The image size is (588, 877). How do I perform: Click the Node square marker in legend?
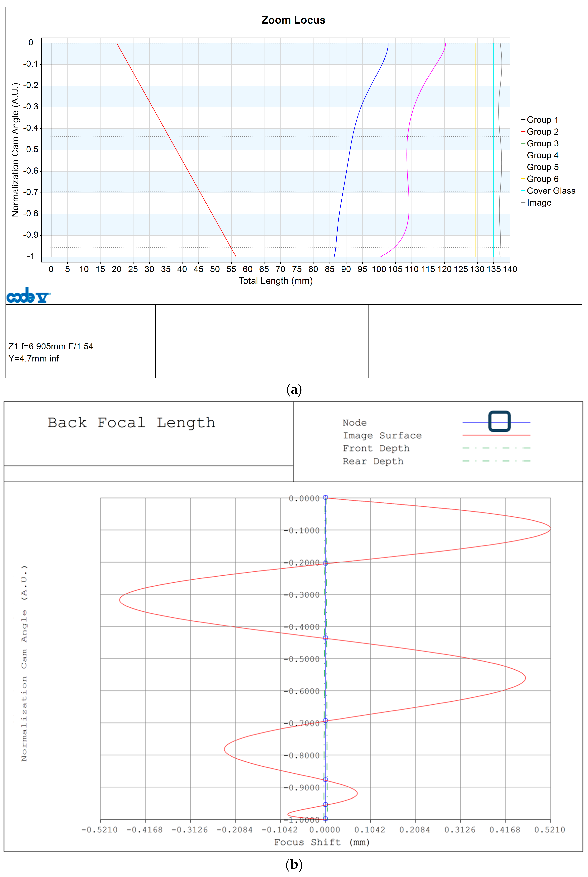tap(499, 422)
